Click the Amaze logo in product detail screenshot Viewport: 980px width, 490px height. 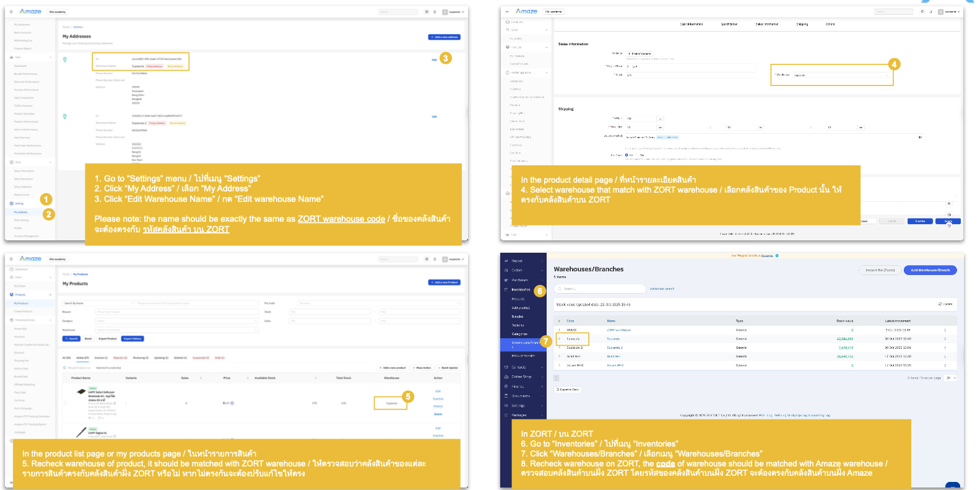coord(526,11)
